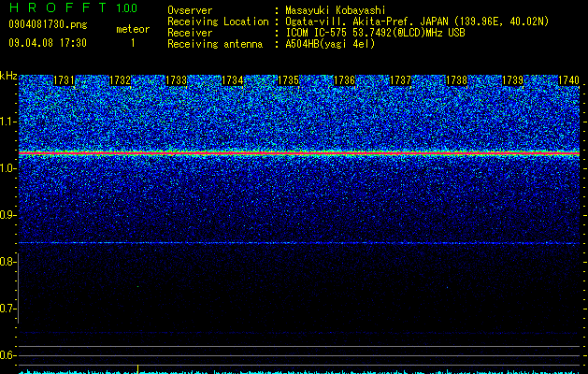Select the 1735 time marker on spectrogram

pos(288,80)
